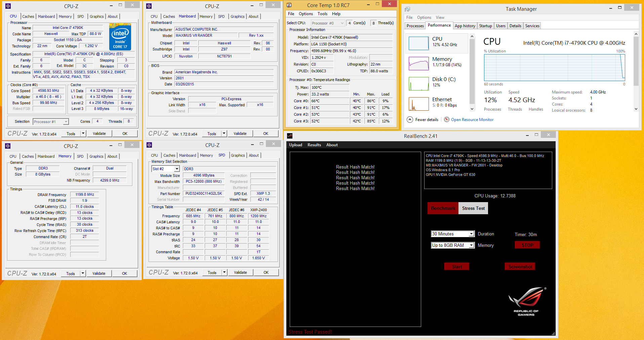Click the Task Manager title bar icon
Image resolution: width=644 pixels, height=340 pixels.
(x=407, y=9)
